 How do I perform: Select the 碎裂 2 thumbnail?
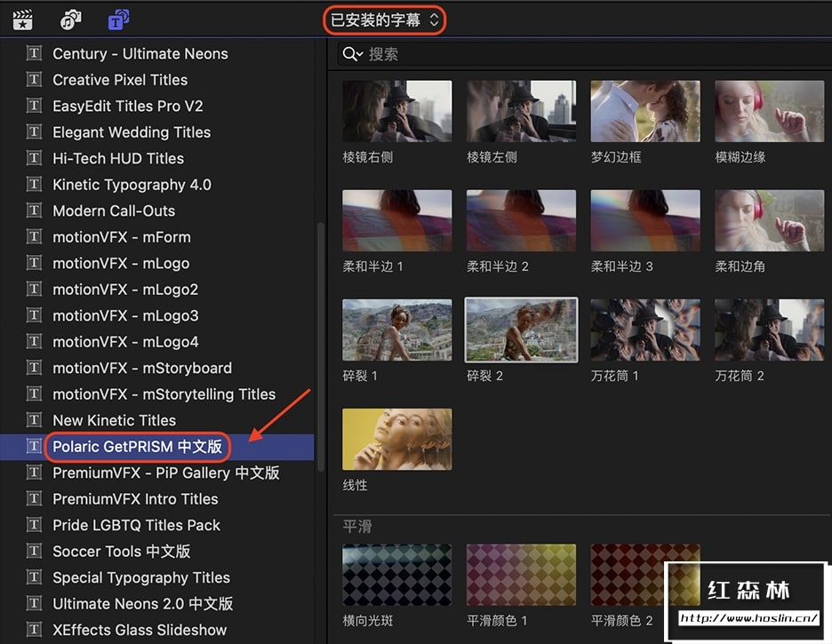coord(521,330)
